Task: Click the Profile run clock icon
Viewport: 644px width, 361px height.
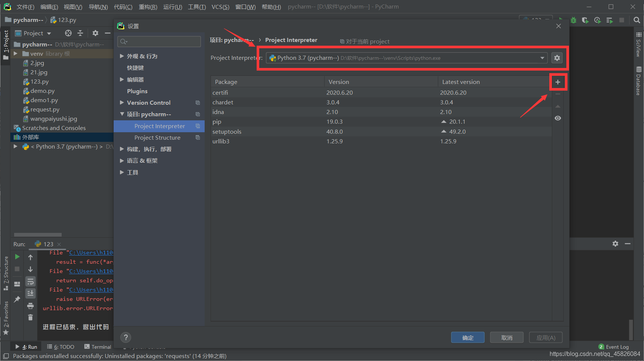Action: click(x=597, y=20)
